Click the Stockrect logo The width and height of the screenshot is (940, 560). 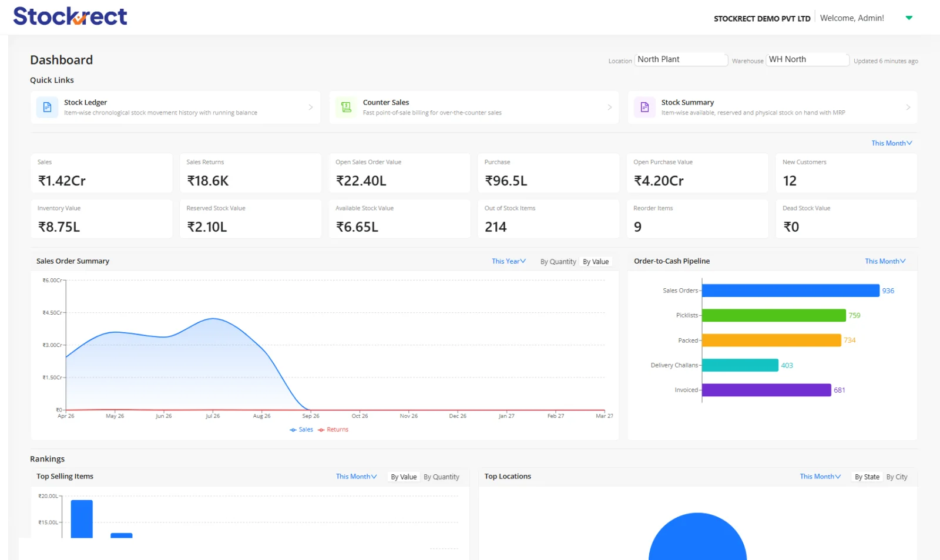pyautogui.click(x=70, y=16)
